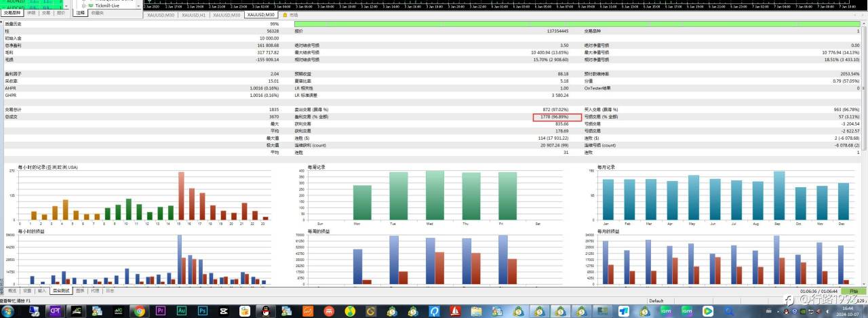Open Adobe Premiere Pro from taskbar
Image resolution: width=868 pixels, height=318 pixels.
pos(161,311)
